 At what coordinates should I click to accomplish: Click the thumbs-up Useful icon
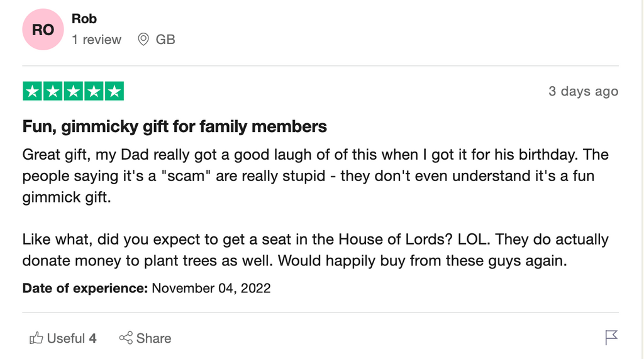(x=36, y=338)
